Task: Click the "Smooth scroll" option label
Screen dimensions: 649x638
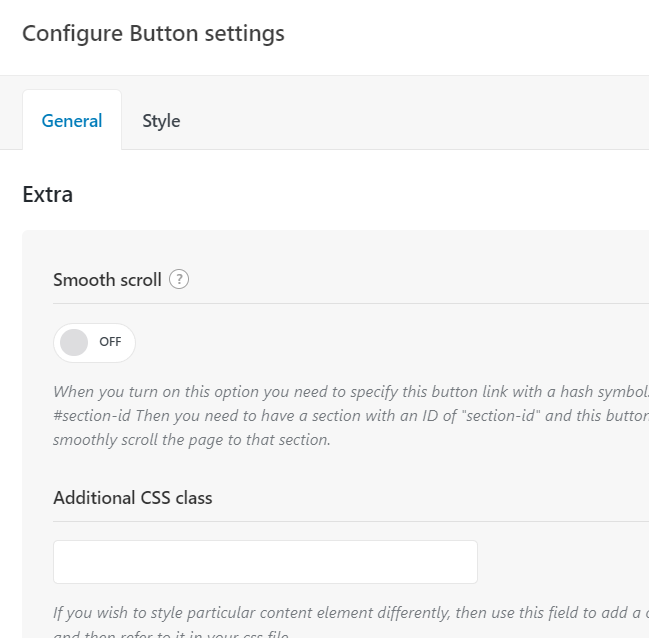Action: point(107,280)
